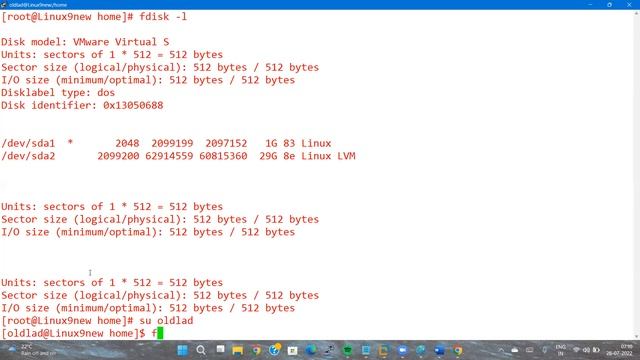Image resolution: width=640 pixels, height=360 pixels.
Task: Open the Zoom app on taskbar
Action: (402, 350)
